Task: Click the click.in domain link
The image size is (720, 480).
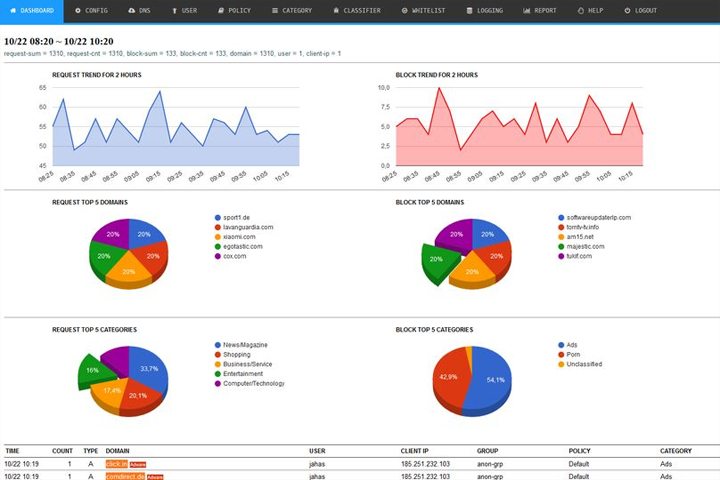Action: (117, 464)
